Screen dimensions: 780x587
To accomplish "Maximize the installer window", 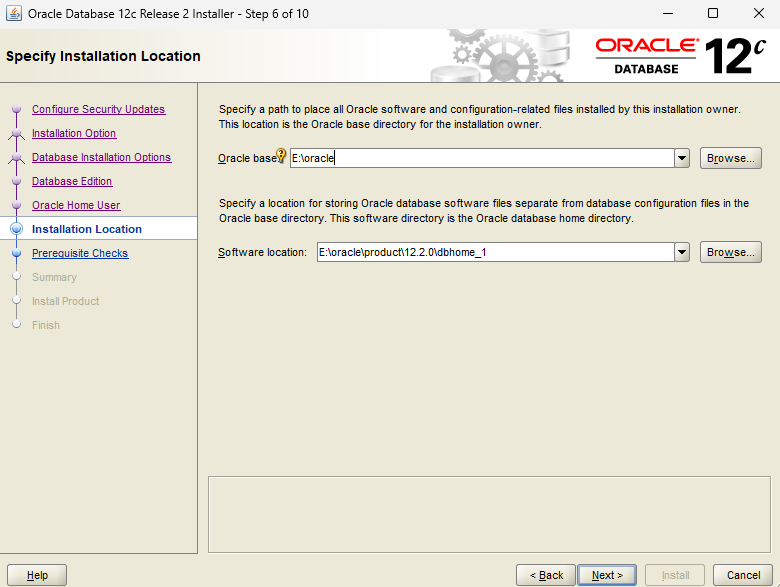I will click(x=713, y=13).
